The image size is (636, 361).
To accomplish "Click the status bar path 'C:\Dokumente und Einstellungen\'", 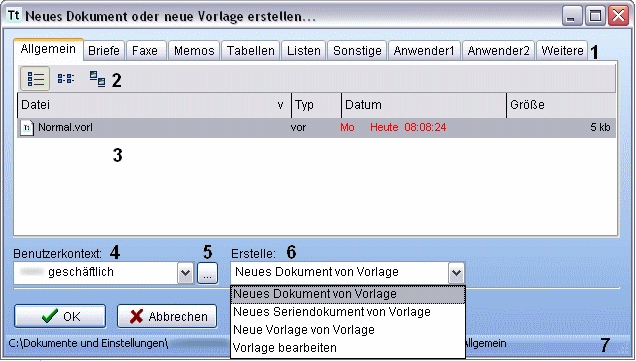I will pyautogui.click(x=88, y=343).
